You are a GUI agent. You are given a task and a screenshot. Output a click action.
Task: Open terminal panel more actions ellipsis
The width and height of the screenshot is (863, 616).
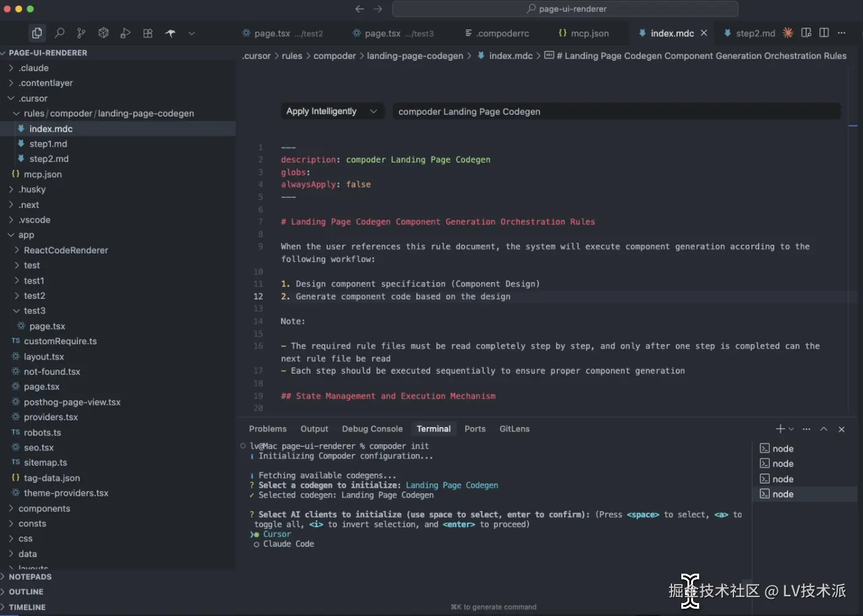pyautogui.click(x=807, y=429)
